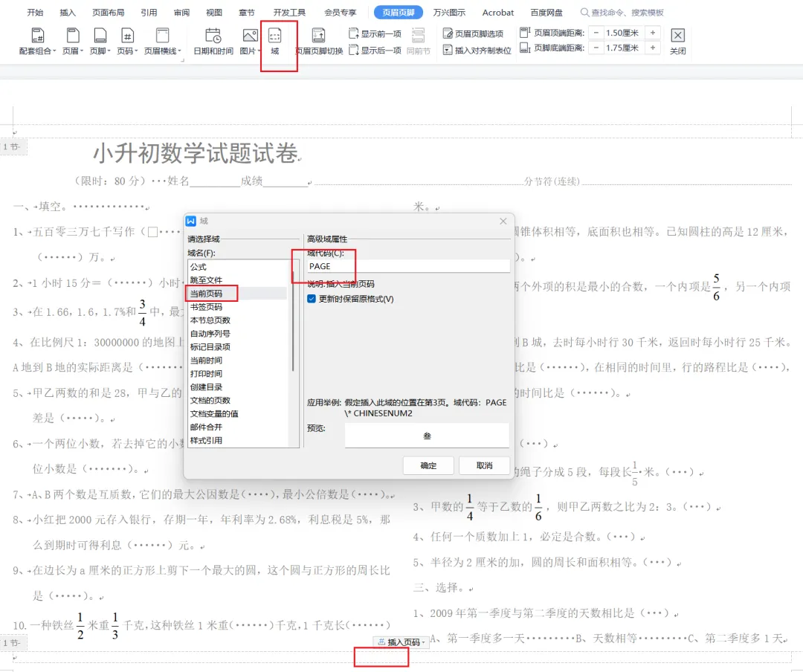Click the 页眉 header icon
Image resolution: width=803 pixels, height=672 pixels.
(x=73, y=36)
